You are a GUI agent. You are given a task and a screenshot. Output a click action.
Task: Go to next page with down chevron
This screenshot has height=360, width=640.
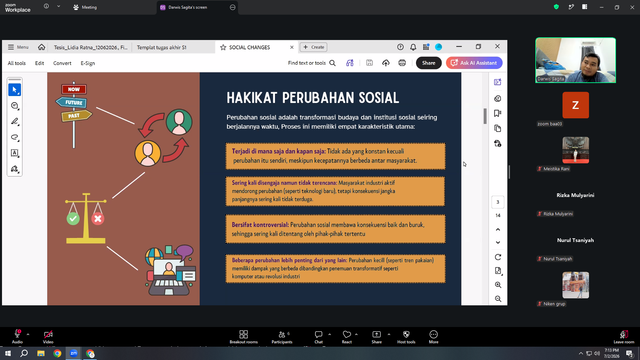[x=498, y=242]
